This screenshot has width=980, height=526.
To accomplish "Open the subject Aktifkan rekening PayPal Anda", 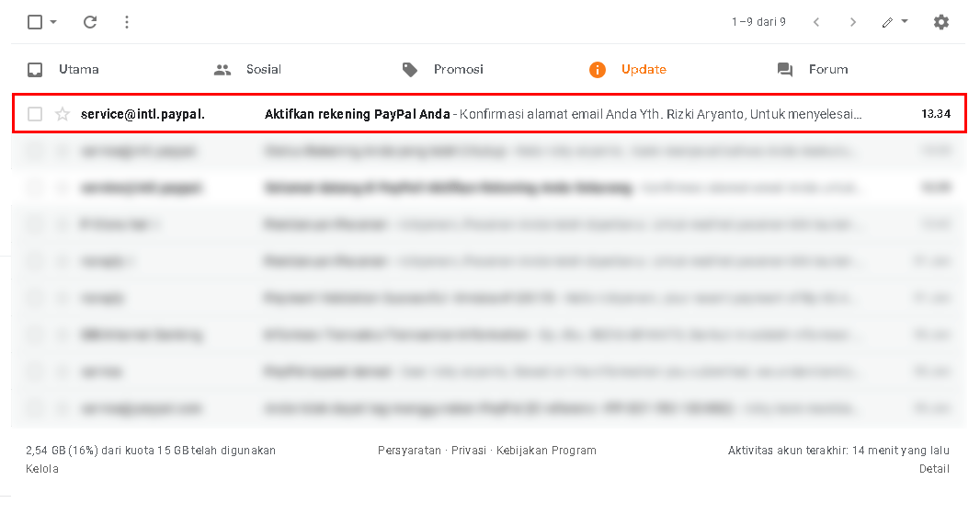I will 358,114.
